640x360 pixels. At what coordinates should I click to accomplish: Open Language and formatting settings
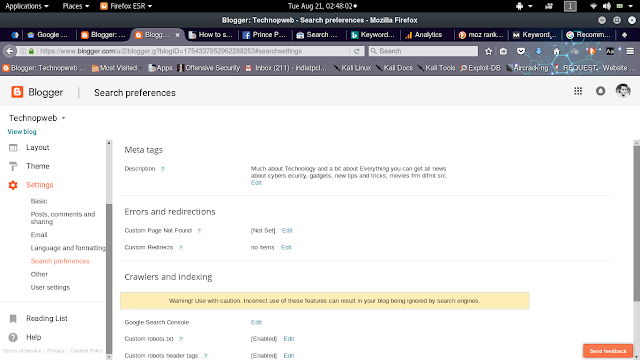click(68, 248)
